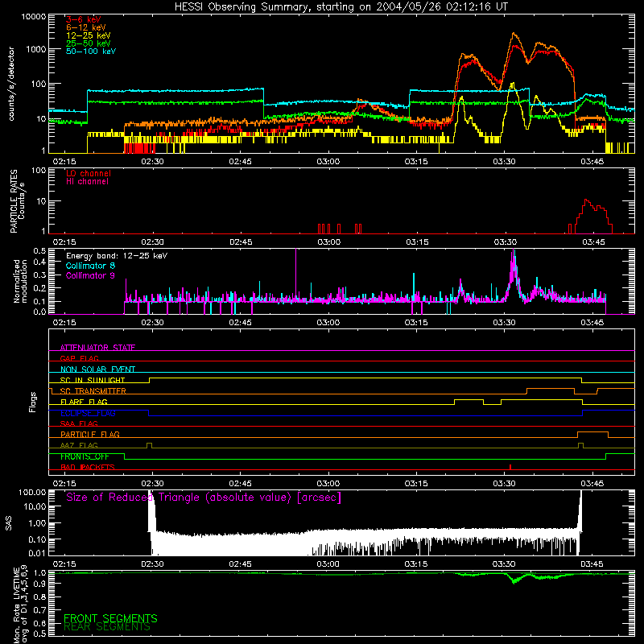The image size is (644, 644).
Task: Click 'Size of Reduced Triangle' panel title
Action: [204, 497]
